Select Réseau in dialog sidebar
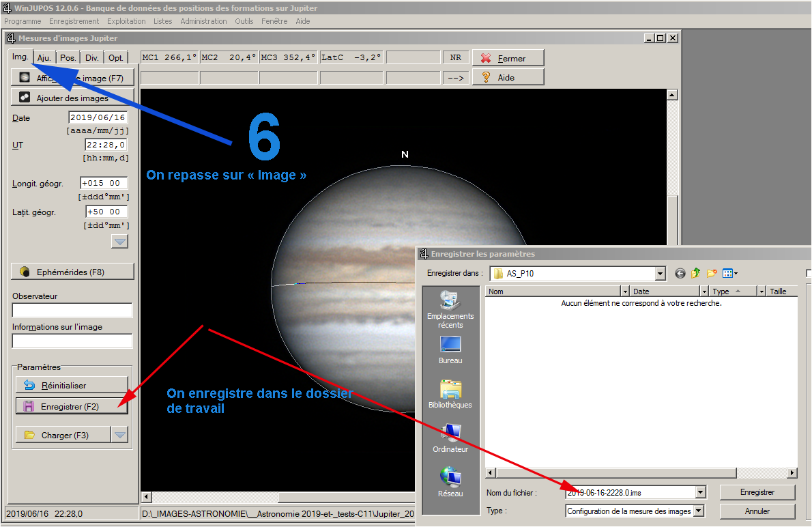 pyautogui.click(x=450, y=483)
